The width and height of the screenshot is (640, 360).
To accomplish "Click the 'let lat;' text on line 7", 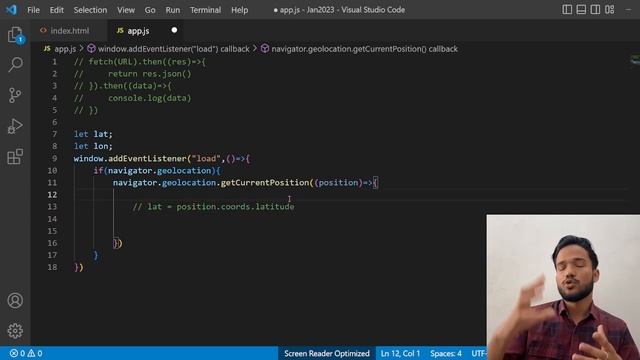I will click(x=93, y=134).
